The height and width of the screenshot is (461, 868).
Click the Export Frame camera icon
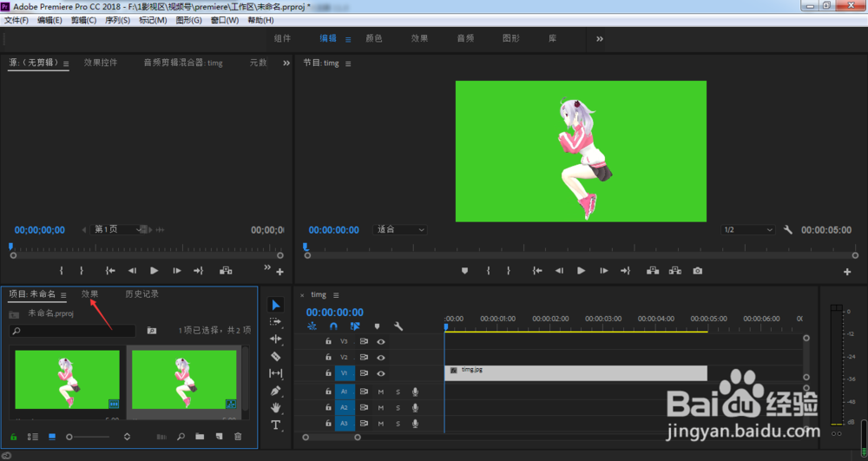tap(698, 271)
